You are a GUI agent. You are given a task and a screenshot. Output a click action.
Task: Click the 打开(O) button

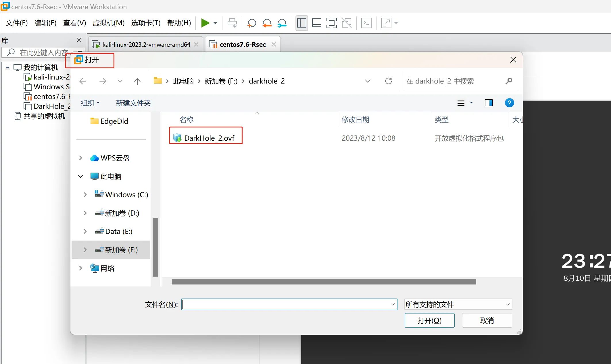[x=429, y=320]
